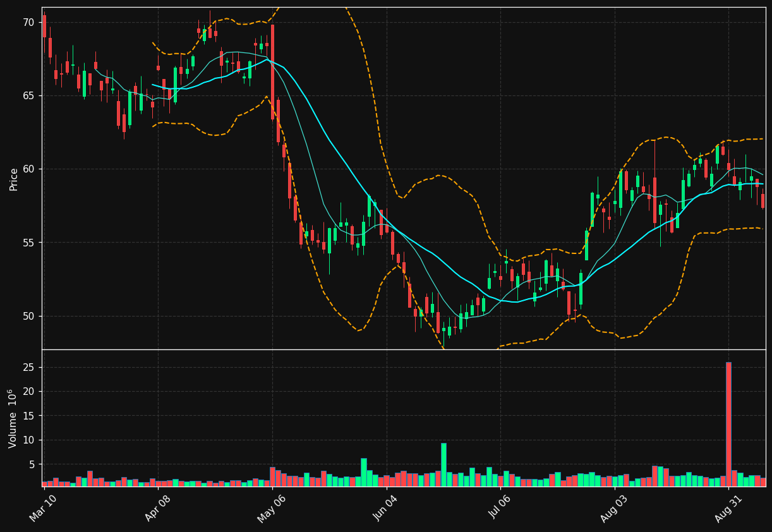Click the Volume axis title
This screenshot has width=772, height=532.
coord(12,418)
